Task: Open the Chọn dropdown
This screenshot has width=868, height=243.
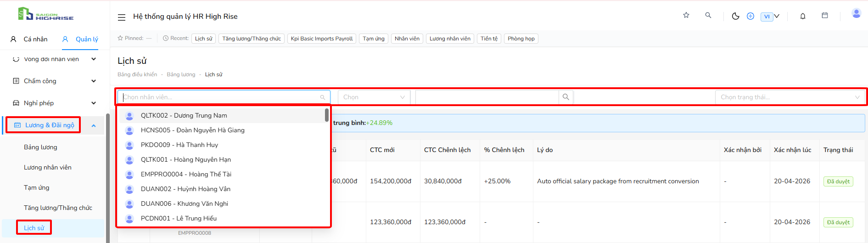Action: point(374,97)
